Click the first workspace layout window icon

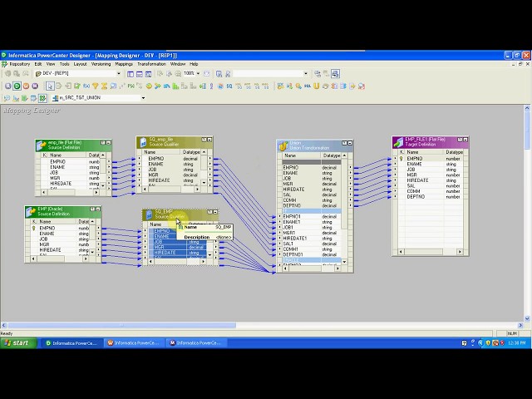pyautogui.click(x=131, y=74)
